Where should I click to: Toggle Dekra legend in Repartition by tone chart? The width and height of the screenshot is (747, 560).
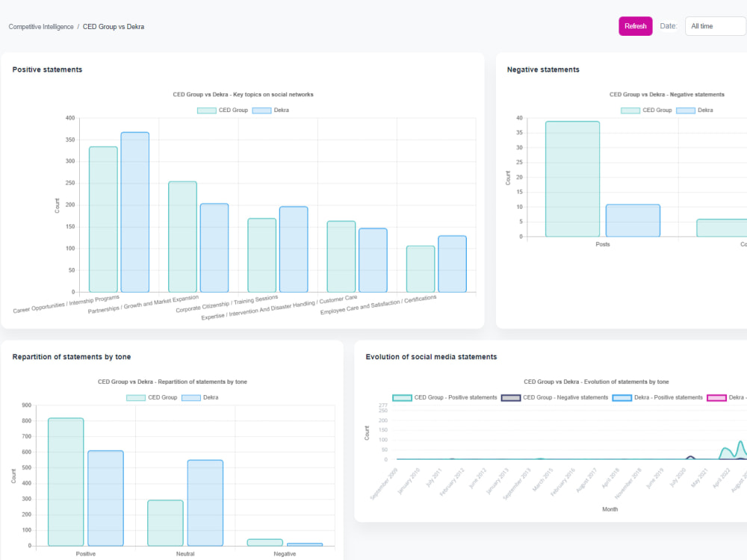tap(199, 397)
